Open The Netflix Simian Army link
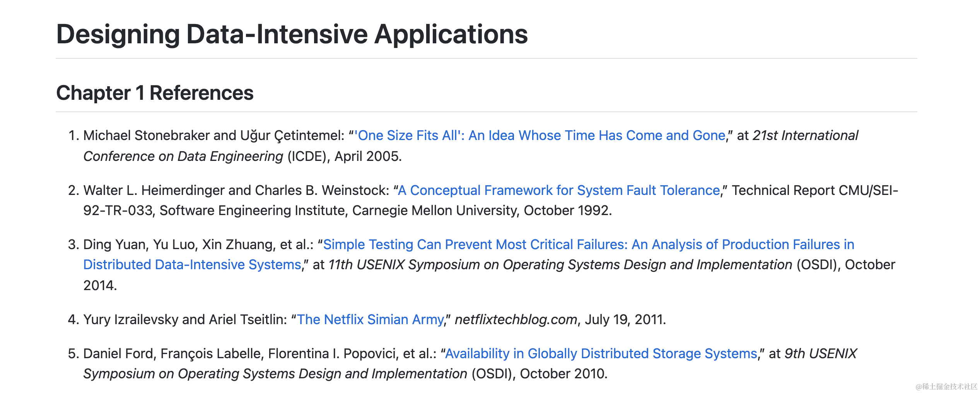This screenshot has width=980, height=393. (370, 320)
